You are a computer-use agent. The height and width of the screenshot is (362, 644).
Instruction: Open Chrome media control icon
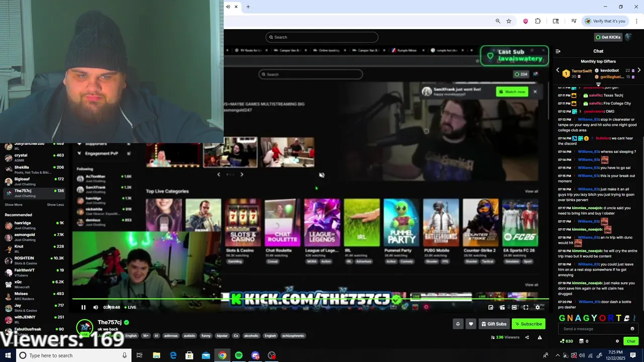pos(574,21)
